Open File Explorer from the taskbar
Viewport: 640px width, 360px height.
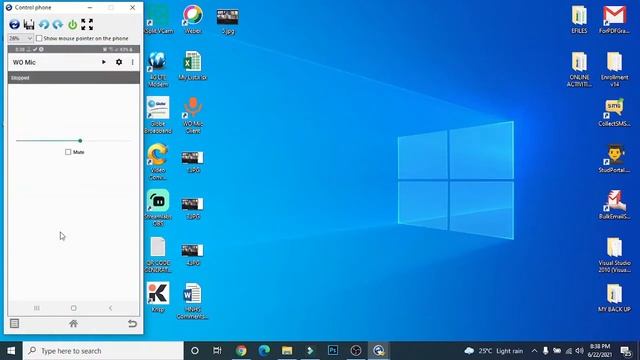[287, 351]
